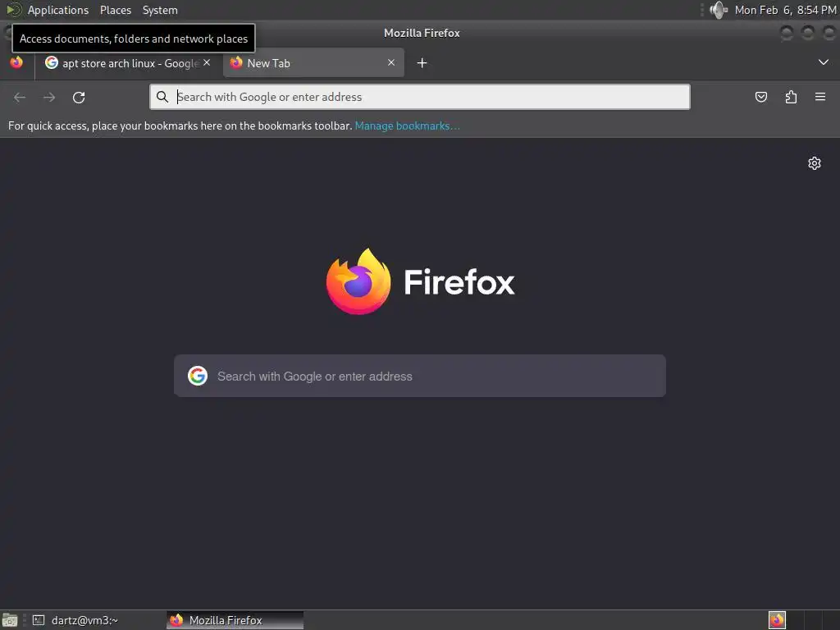Open the Places menu
The image size is (840, 630).
coord(116,10)
